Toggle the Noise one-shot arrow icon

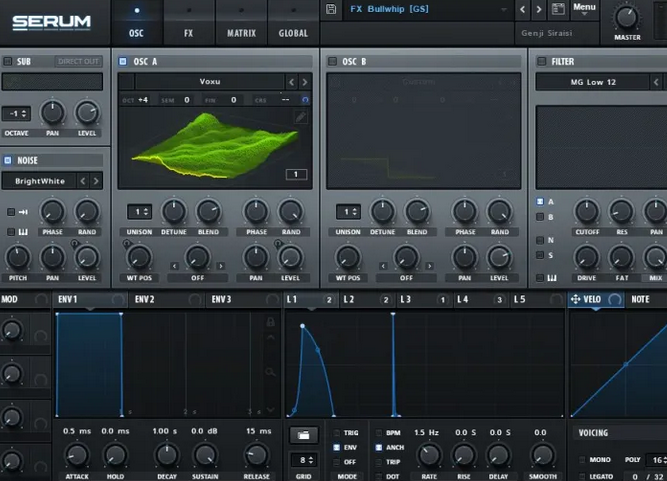(23, 212)
